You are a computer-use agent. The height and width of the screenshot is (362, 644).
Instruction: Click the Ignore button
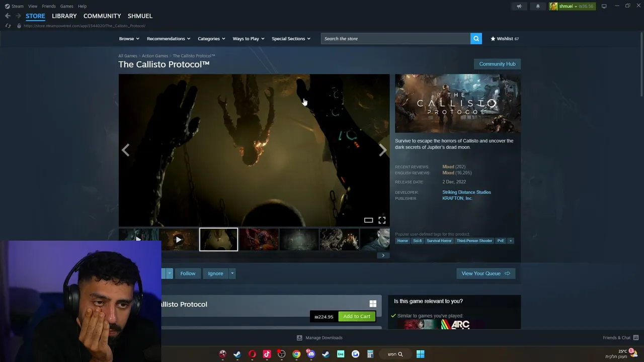215,274
